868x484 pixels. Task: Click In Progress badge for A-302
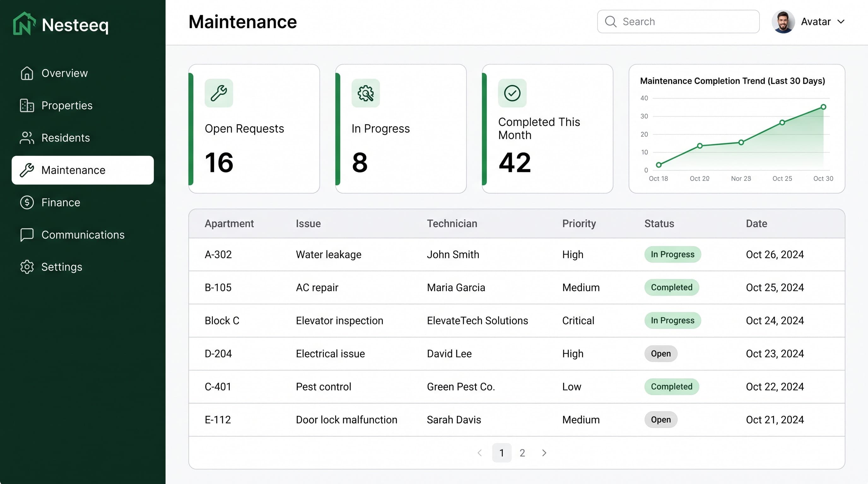tap(672, 255)
